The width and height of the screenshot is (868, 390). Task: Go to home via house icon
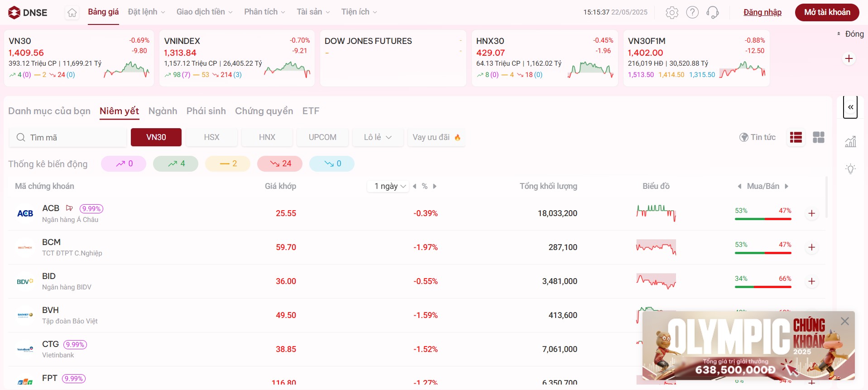click(72, 13)
